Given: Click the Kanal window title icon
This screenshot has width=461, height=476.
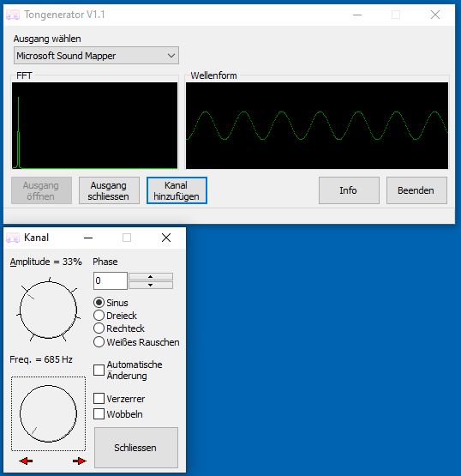Looking at the screenshot, I should [13, 238].
